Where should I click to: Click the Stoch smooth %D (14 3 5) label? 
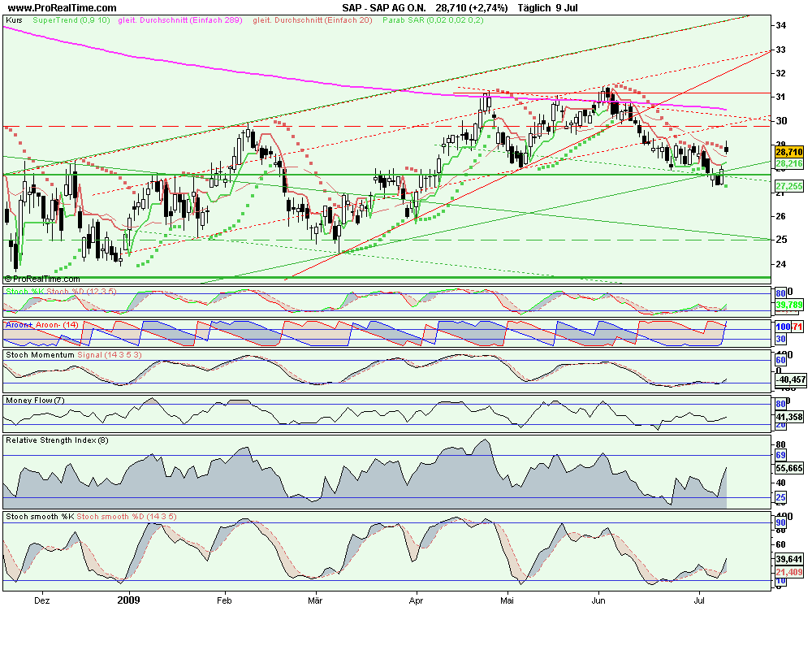127,517
